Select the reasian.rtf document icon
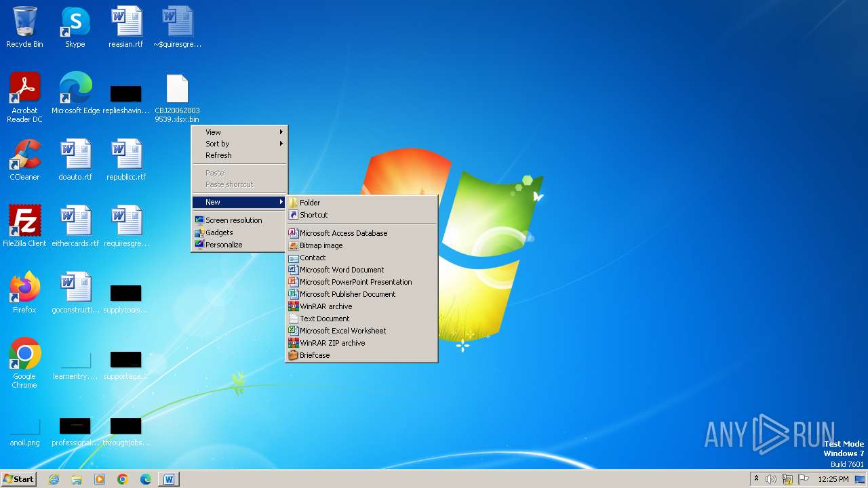Viewport: 868px width, 488px height. [126, 27]
